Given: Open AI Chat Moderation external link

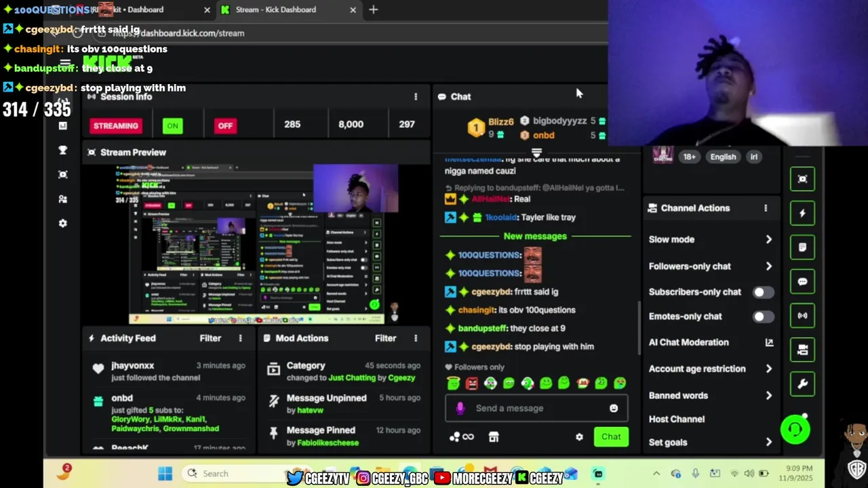Looking at the screenshot, I should pyautogui.click(x=769, y=342).
